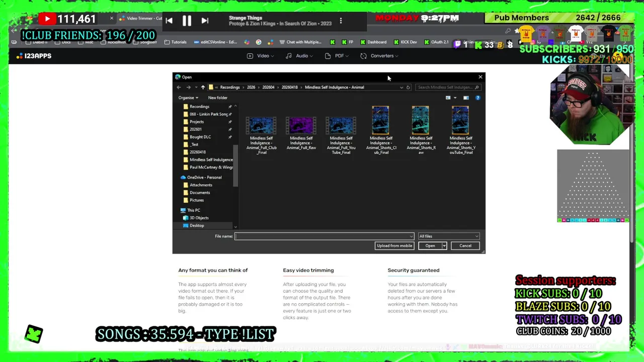Open the Tutorials bookmark folder
This screenshot has height=362, width=644.
tap(176, 42)
